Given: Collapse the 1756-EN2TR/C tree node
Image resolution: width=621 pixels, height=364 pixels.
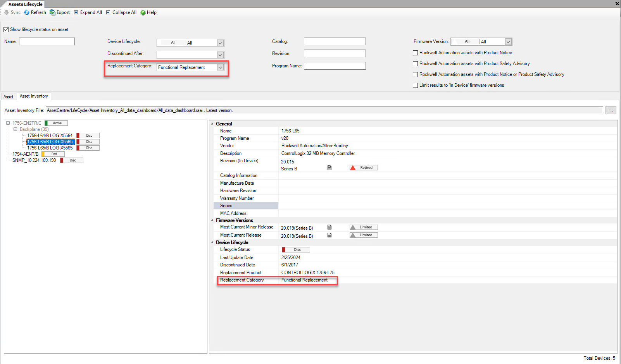Looking at the screenshot, I should coord(8,123).
